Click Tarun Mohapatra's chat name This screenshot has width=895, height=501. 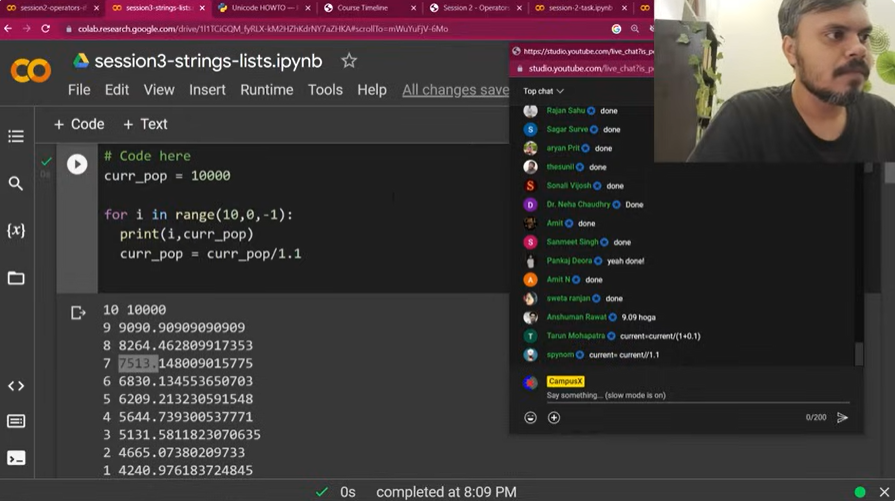575,336
